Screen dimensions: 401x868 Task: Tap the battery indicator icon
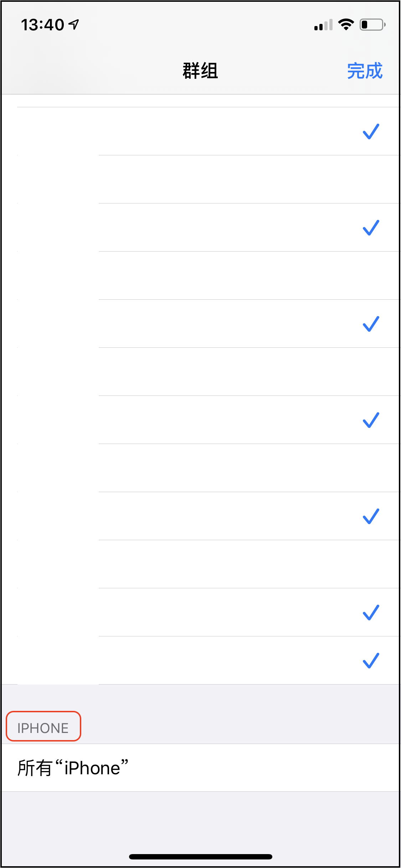coord(372,25)
